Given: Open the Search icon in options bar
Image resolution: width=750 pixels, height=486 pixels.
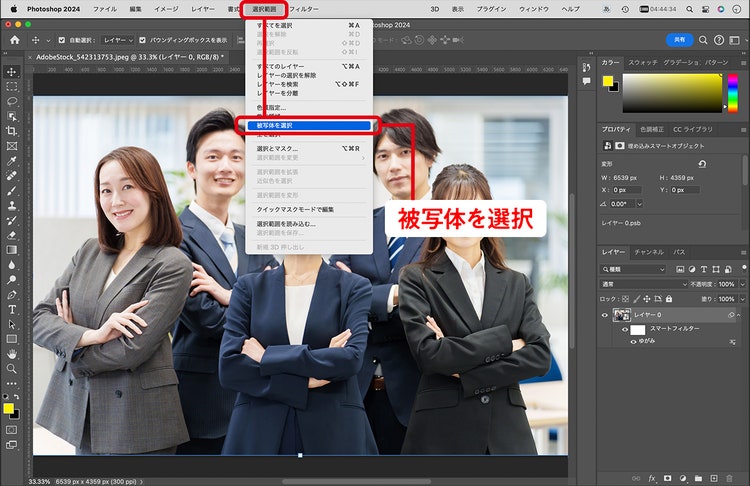Looking at the screenshot, I should tap(703, 40).
